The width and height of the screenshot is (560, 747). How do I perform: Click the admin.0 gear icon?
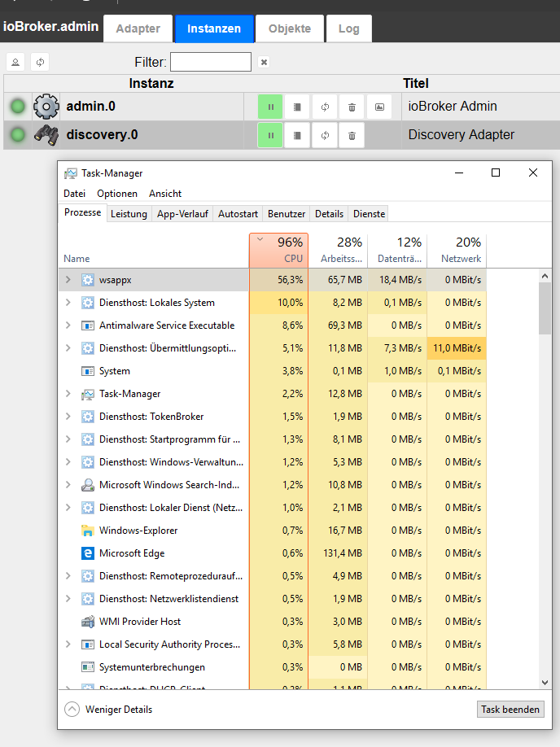click(46, 107)
